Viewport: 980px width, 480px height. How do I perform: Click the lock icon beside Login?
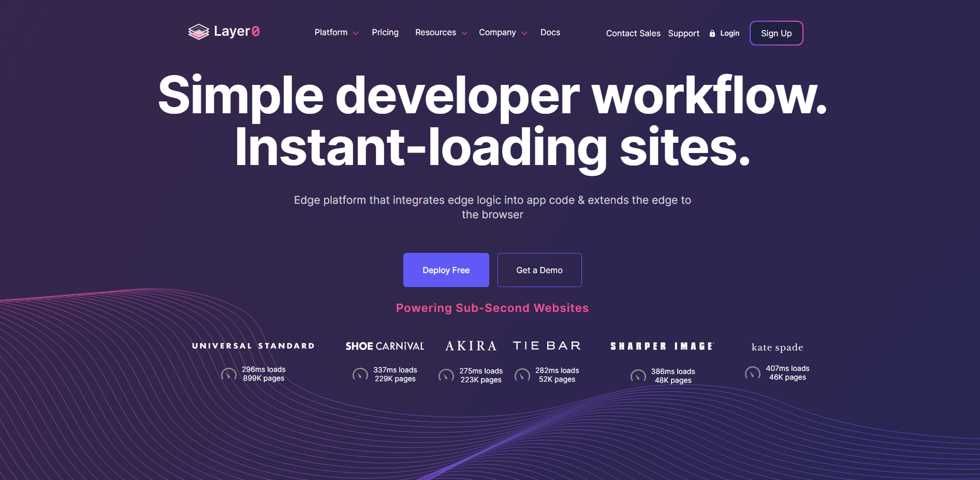click(712, 34)
